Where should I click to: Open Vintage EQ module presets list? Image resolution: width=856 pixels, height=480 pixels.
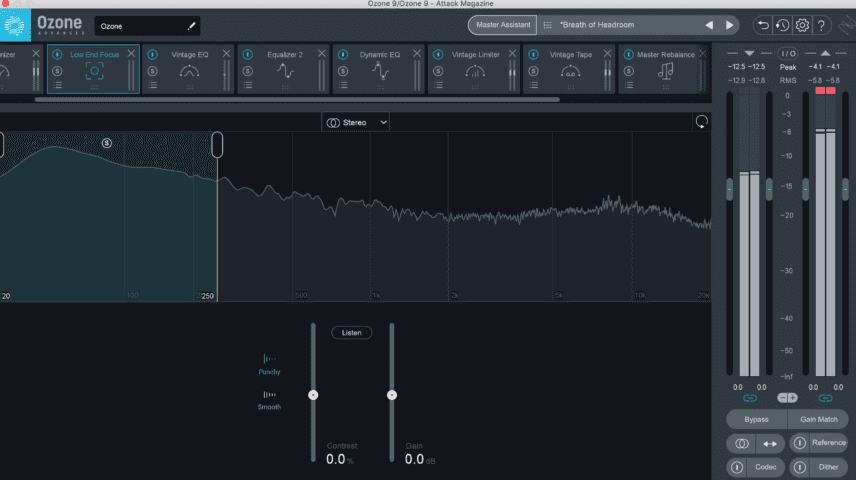tap(152, 85)
